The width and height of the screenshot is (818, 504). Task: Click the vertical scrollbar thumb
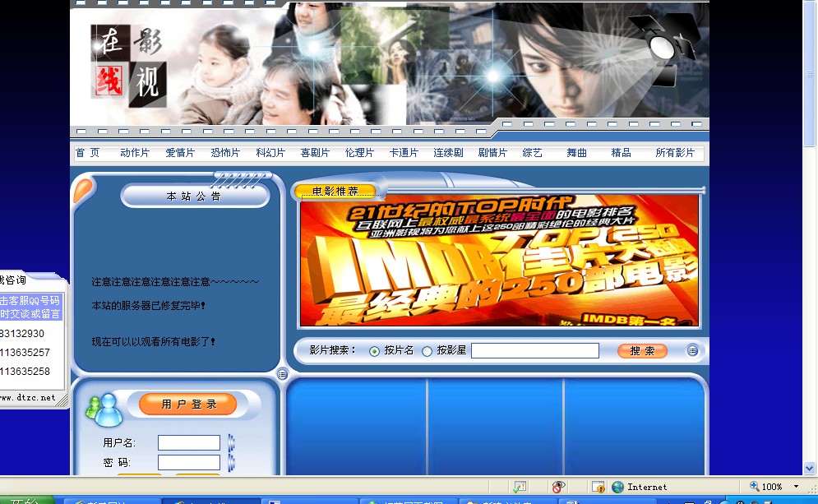809,74
